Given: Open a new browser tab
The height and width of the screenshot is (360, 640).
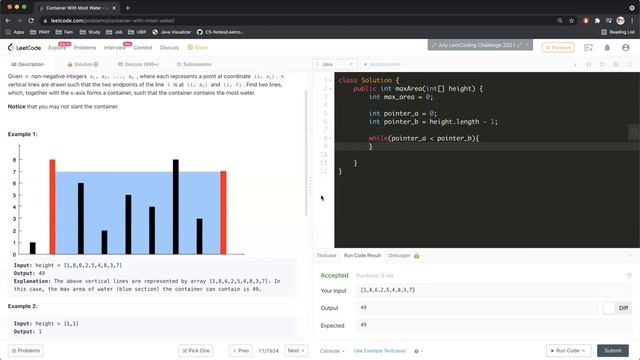Looking at the screenshot, I should point(128,8).
